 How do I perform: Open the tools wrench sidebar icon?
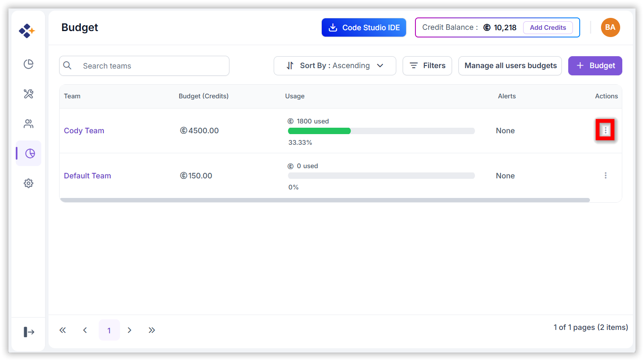pyautogui.click(x=29, y=94)
